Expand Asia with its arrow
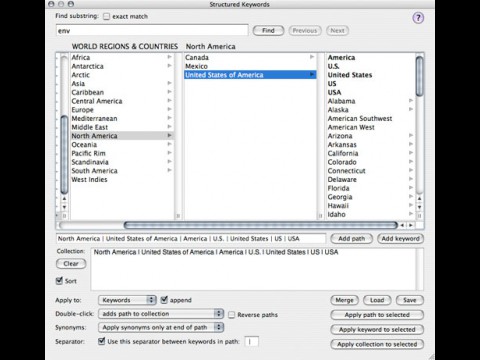480x360 pixels. 169,83
